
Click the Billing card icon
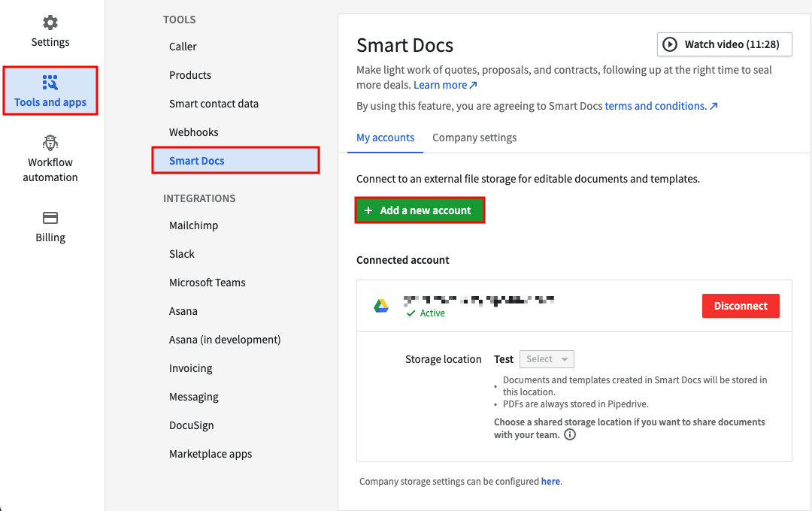50,218
